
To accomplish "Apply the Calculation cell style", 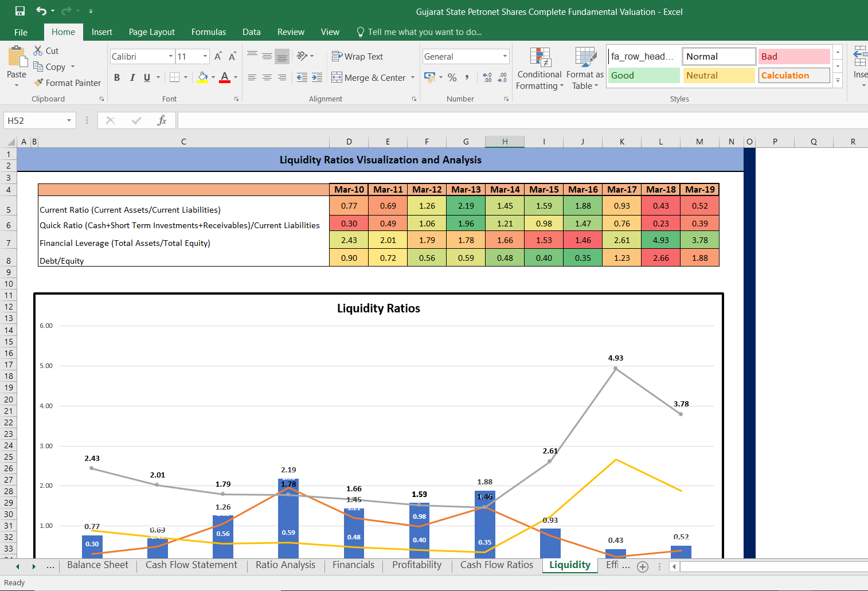I will pos(794,75).
